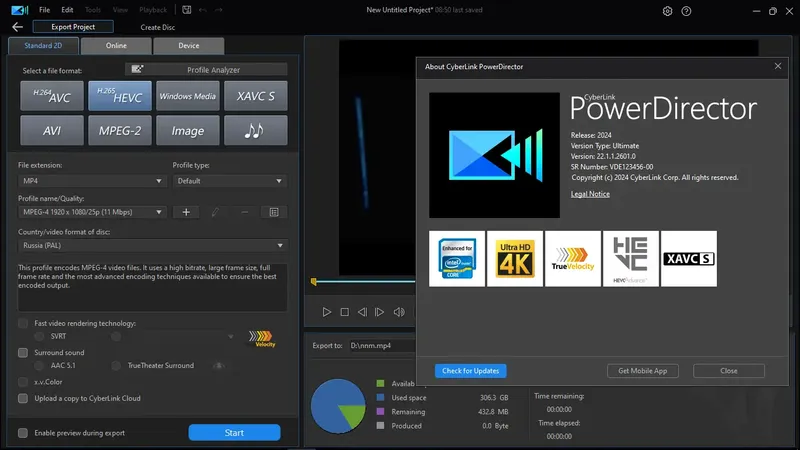Go back with the arrow icon

(x=17, y=27)
